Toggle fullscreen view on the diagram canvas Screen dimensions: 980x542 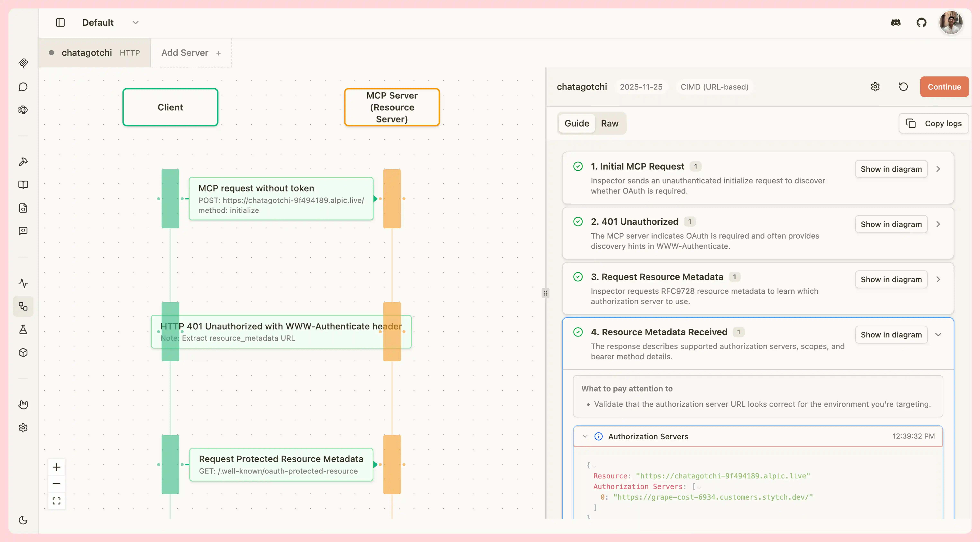56,501
